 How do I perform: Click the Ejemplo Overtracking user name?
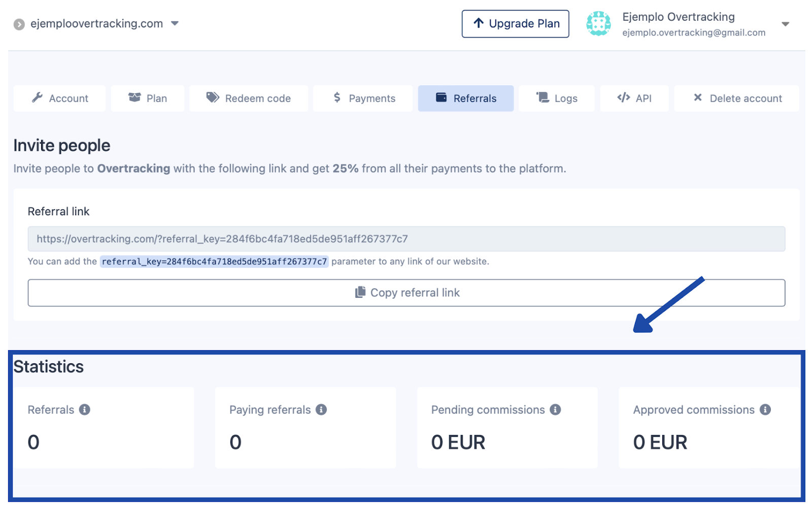pos(679,17)
